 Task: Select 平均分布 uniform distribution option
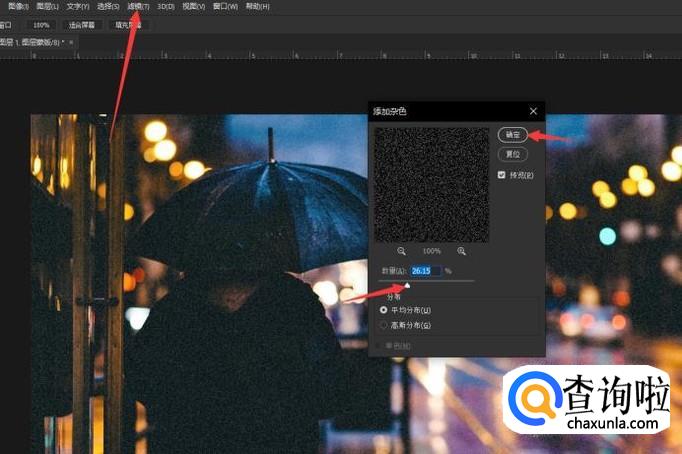tap(384, 310)
